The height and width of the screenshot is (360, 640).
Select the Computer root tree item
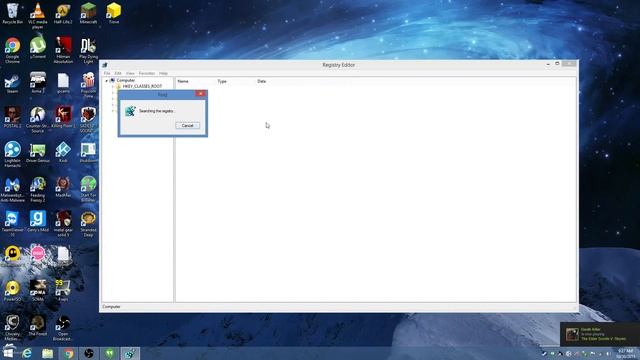click(x=125, y=80)
